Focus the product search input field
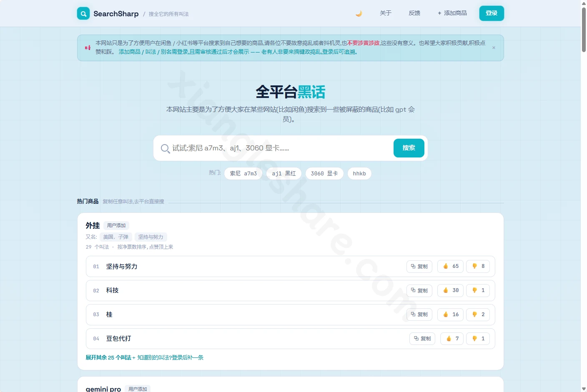Image resolution: width=587 pixels, height=392 pixels. click(x=280, y=148)
